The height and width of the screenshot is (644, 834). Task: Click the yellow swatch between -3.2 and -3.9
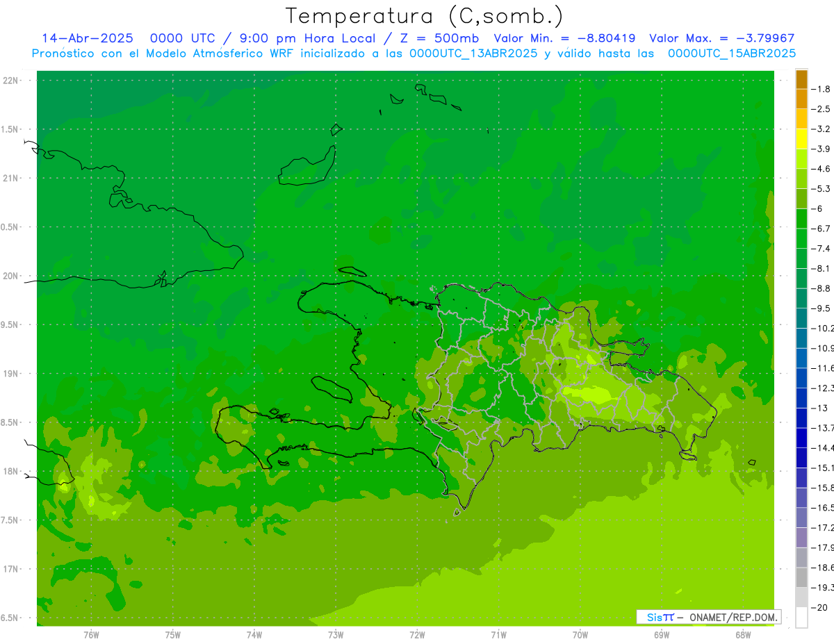pyautogui.click(x=801, y=139)
